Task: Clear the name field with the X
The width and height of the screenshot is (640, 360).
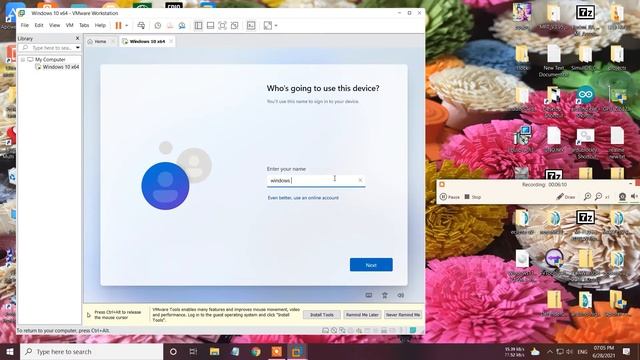Action: (360, 180)
